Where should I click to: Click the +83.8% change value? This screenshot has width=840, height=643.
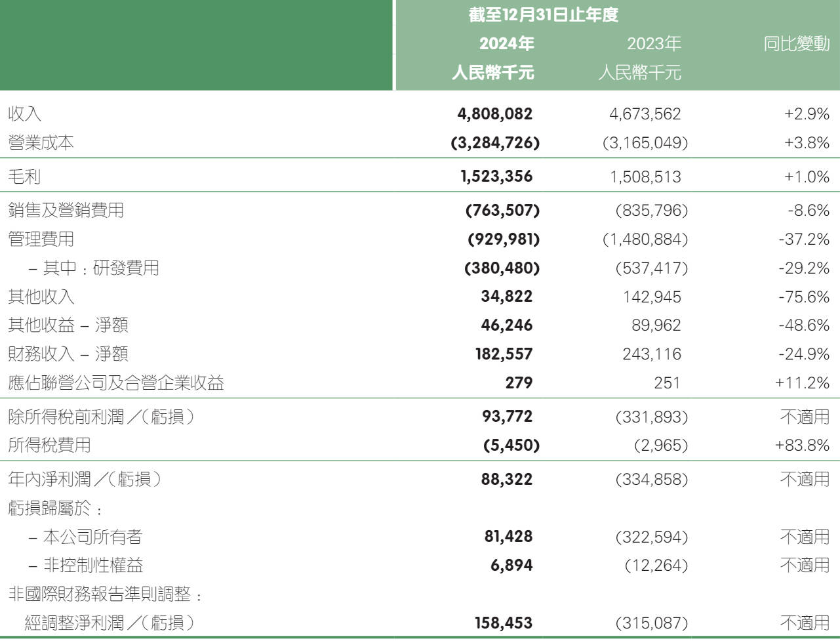pos(803,445)
